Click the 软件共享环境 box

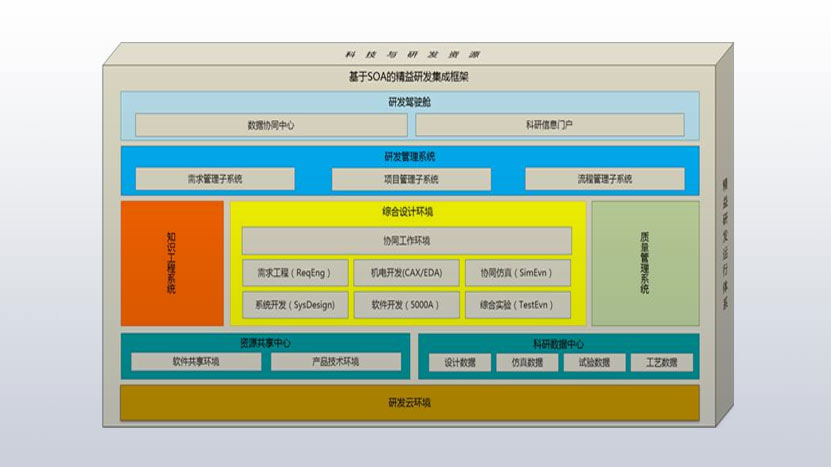[196, 362]
